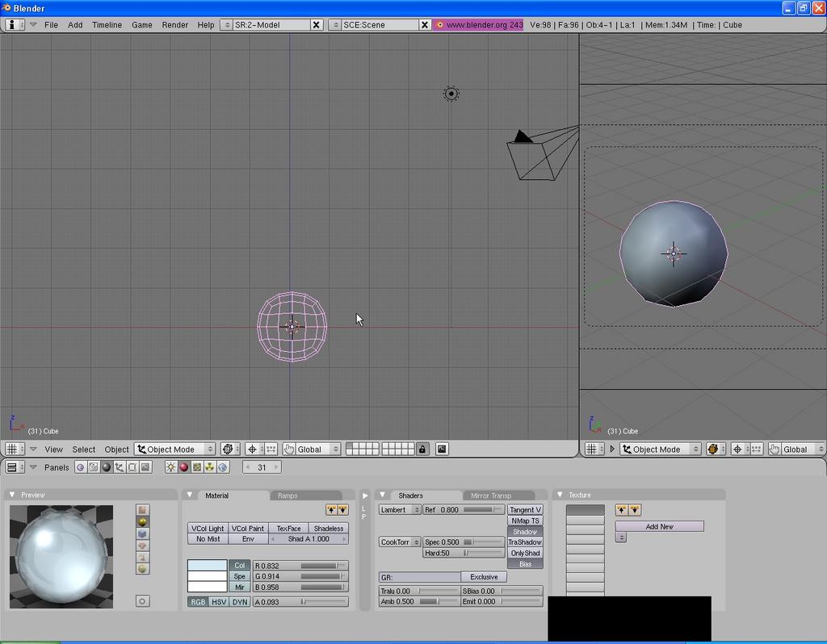
Task: Open SCE:Scene selector dropdown
Action: coord(334,25)
